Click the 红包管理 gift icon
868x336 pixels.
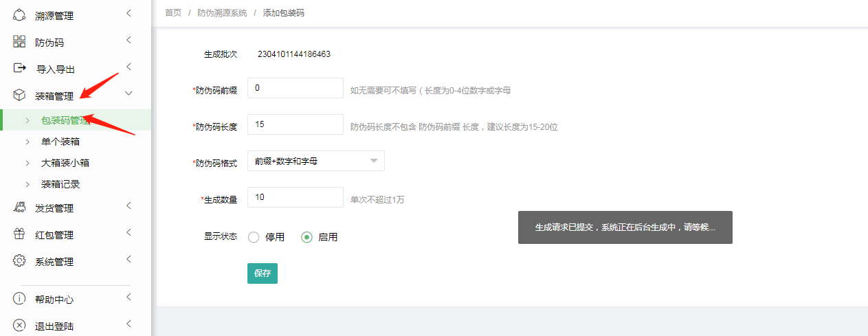(x=19, y=234)
